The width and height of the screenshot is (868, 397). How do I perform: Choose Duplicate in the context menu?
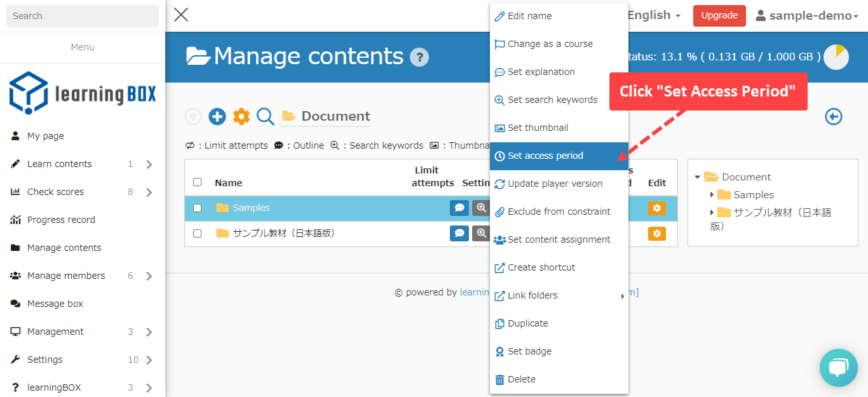(527, 323)
